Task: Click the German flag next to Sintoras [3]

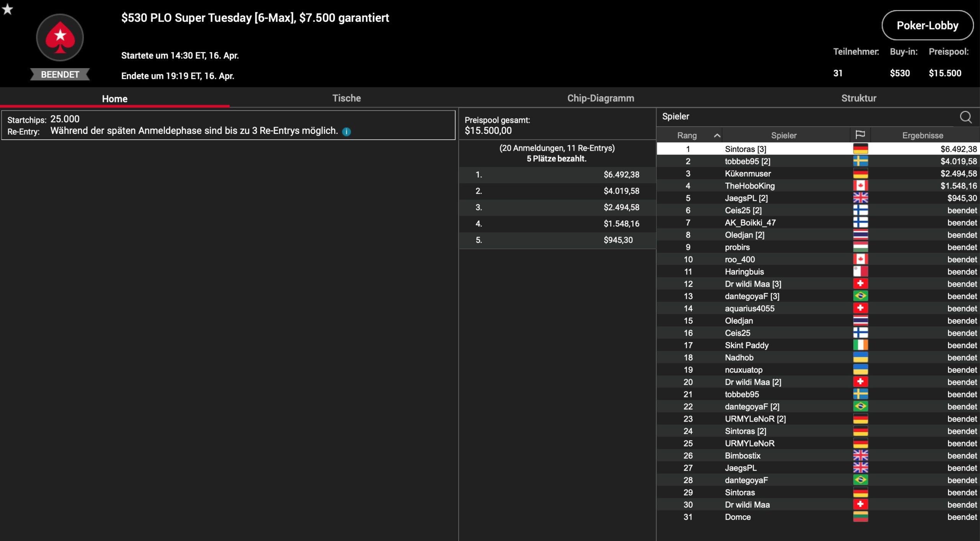Action: [860, 149]
